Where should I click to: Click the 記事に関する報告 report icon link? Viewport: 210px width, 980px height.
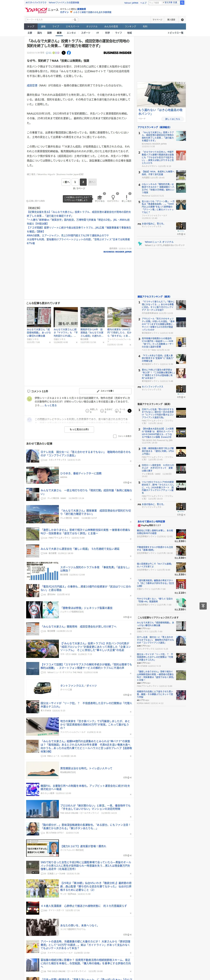tap(35, 201)
